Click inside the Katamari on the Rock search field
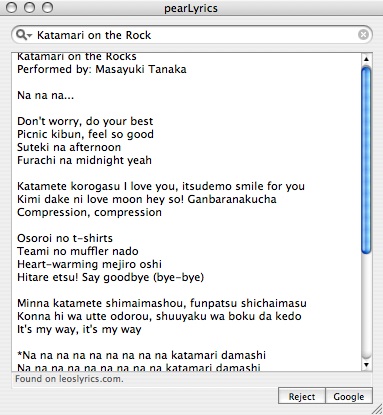Viewport: 383px width, 415px height. pos(192,35)
